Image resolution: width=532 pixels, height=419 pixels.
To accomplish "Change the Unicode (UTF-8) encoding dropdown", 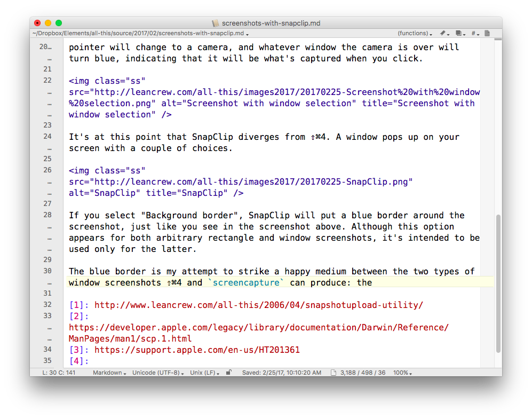I will click(x=159, y=373).
